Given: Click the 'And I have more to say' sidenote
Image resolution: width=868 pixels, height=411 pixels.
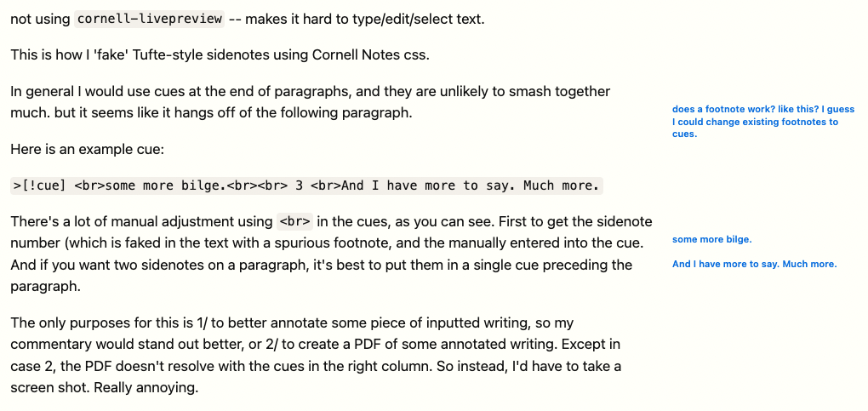Looking at the screenshot, I should click(755, 264).
